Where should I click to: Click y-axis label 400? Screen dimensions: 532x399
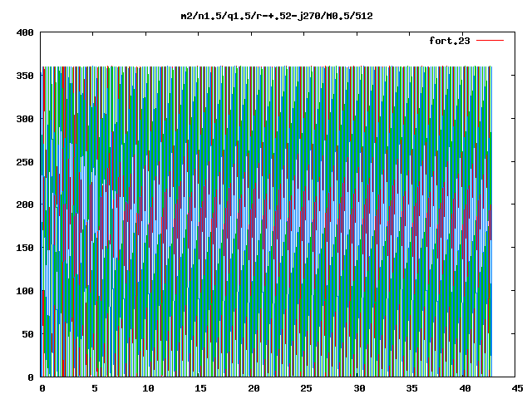[x=25, y=32]
